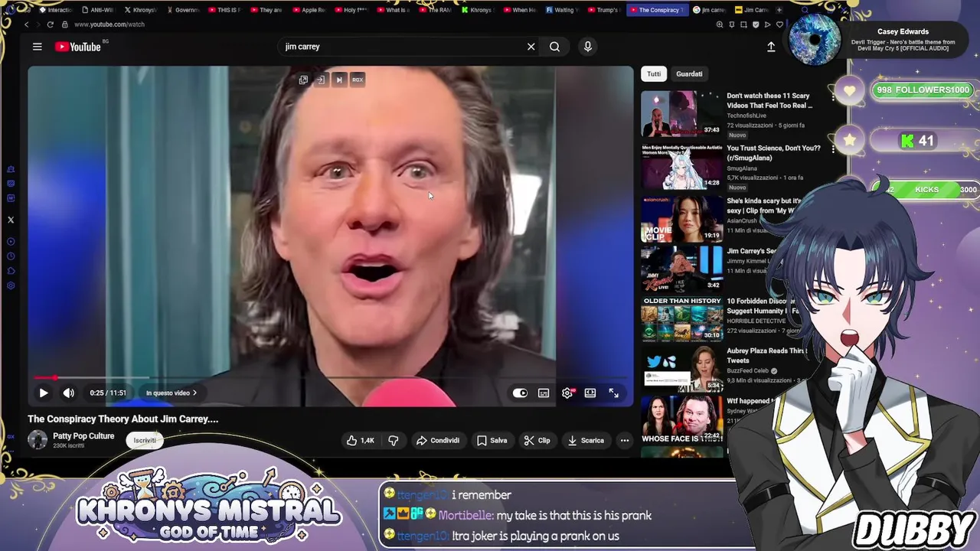Play the video
Viewport: 980px width, 551px height.
click(x=43, y=393)
